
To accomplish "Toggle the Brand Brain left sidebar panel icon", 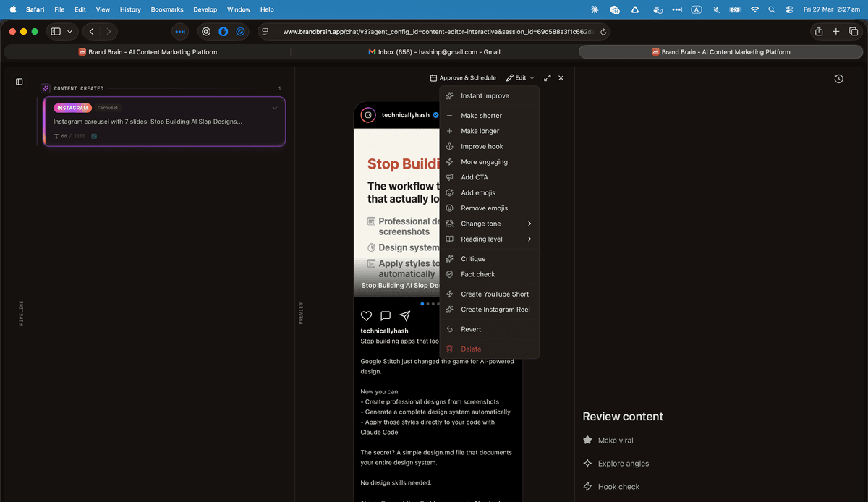I will point(20,82).
